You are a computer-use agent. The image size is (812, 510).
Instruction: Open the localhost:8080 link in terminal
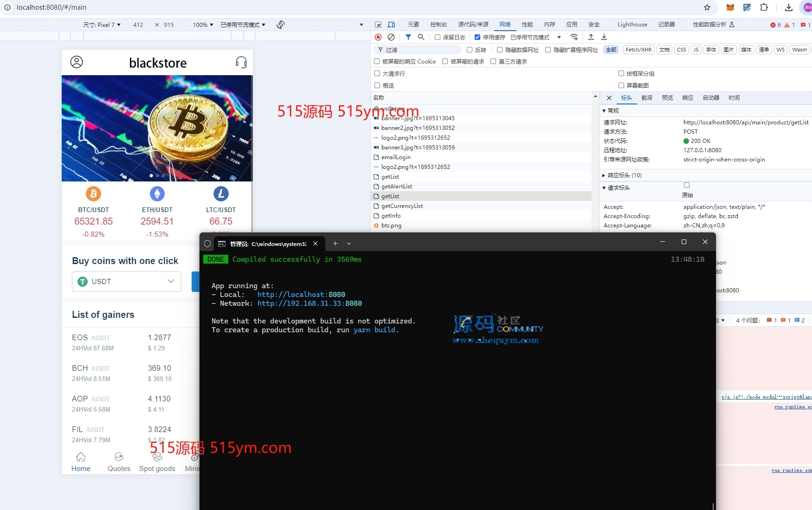click(x=301, y=295)
